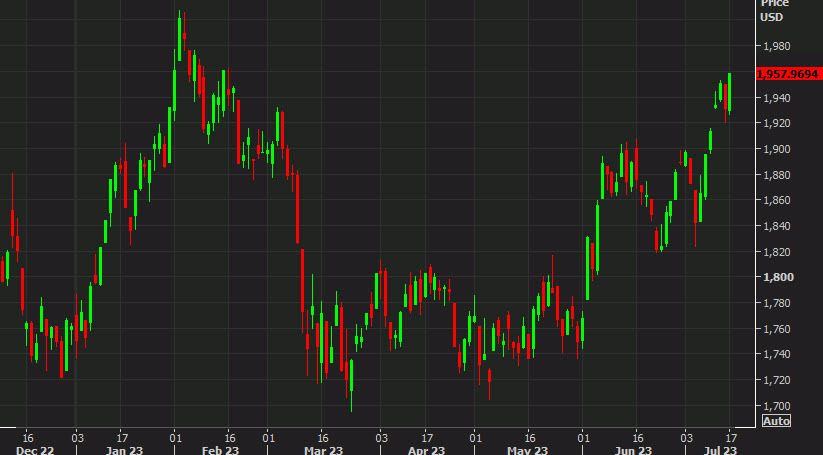Select the 1,740 price axis label
Viewport: 823px width, 455px height.
(776, 354)
